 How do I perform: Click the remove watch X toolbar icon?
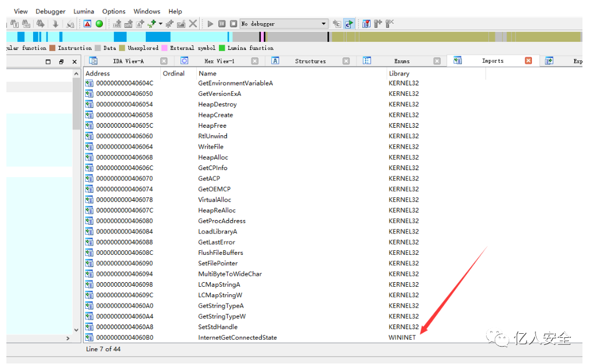[x=390, y=24]
